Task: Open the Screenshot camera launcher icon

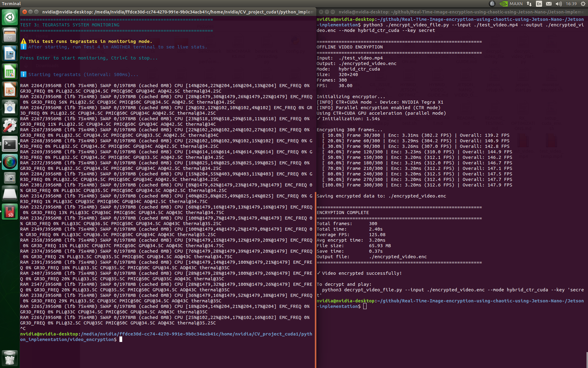Action: [x=10, y=178]
